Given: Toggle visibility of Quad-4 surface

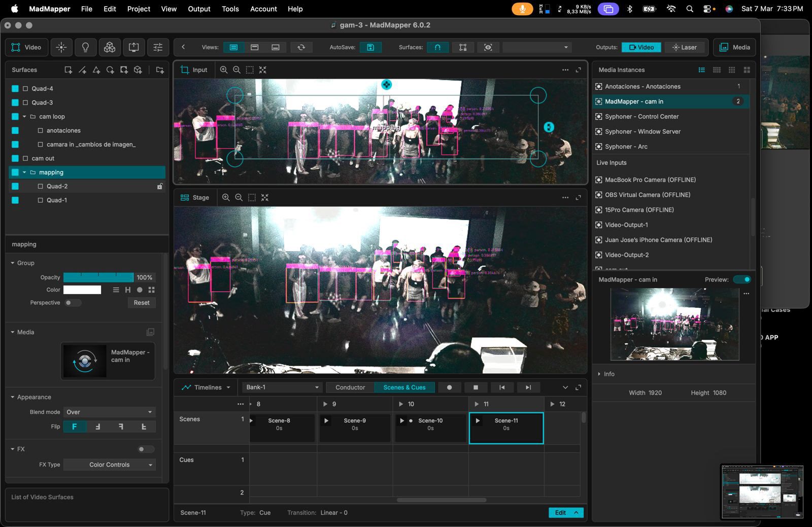Looking at the screenshot, I should click(15, 89).
